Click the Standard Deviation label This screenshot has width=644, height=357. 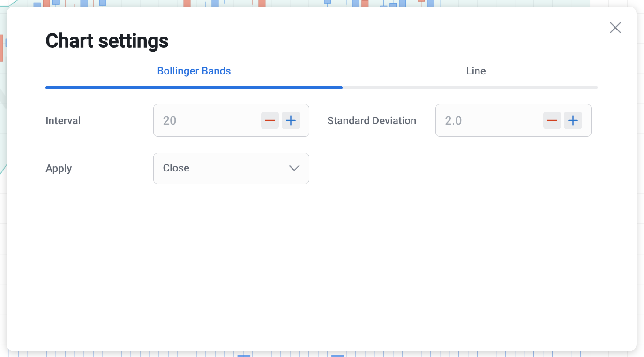pyautogui.click(x=372, y=120)
